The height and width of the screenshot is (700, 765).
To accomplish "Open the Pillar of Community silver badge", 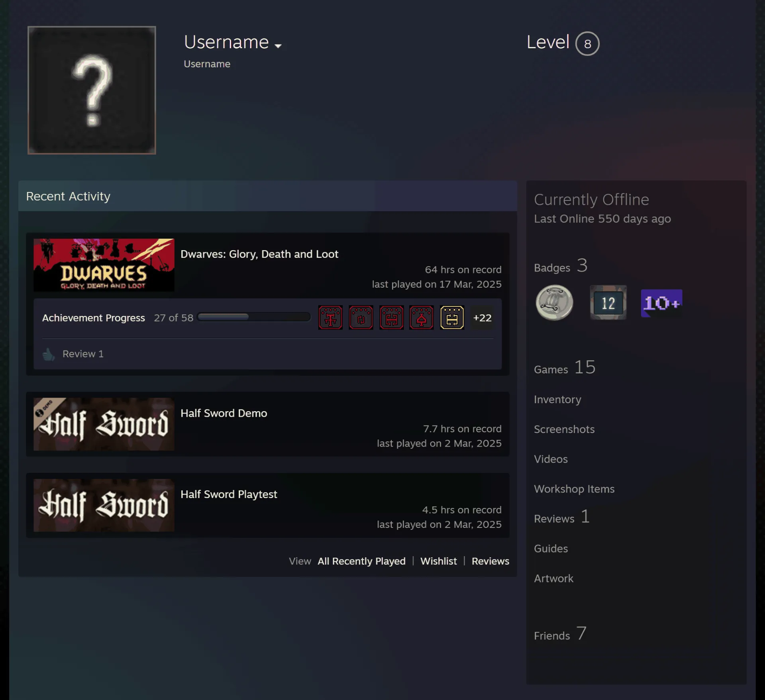I will [554, 302].
